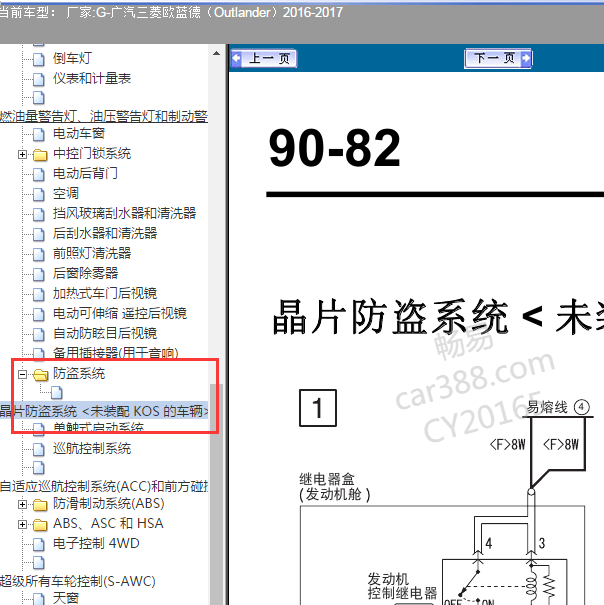Click the ABS、ASC 和 HSA folder icon
Viewport: 604px width, 605px height.
pyautogui.click(x=40, y=525)
